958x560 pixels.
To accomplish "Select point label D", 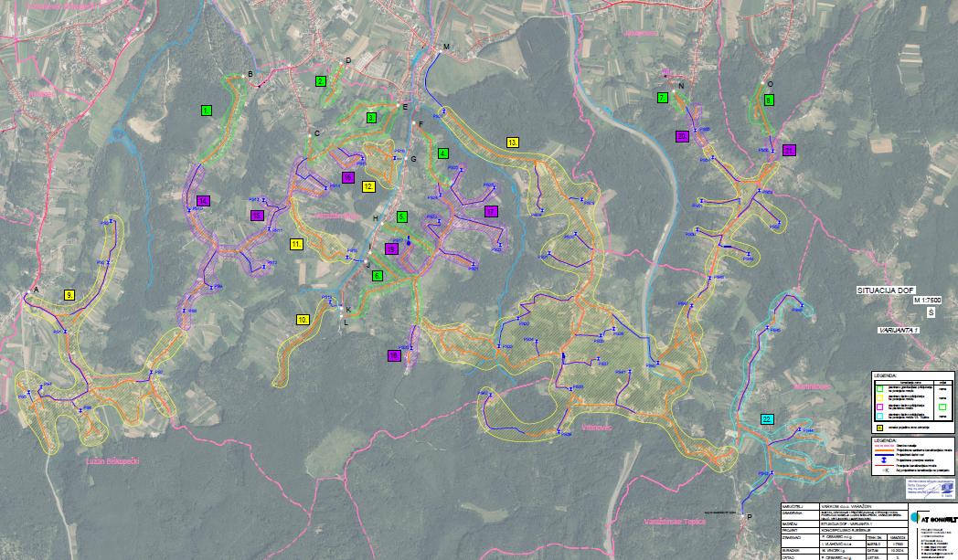I will pyautogui.click(x=348, y=60).
